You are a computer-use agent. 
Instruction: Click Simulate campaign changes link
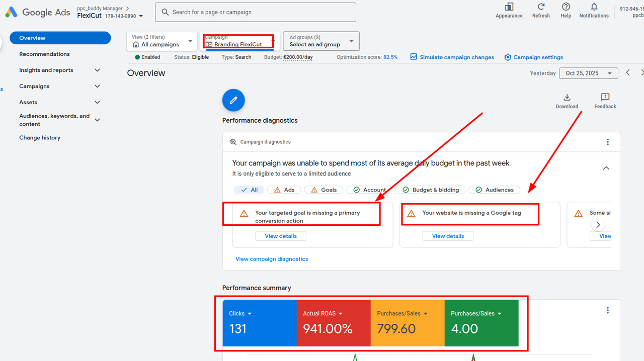tap(457, 57)
